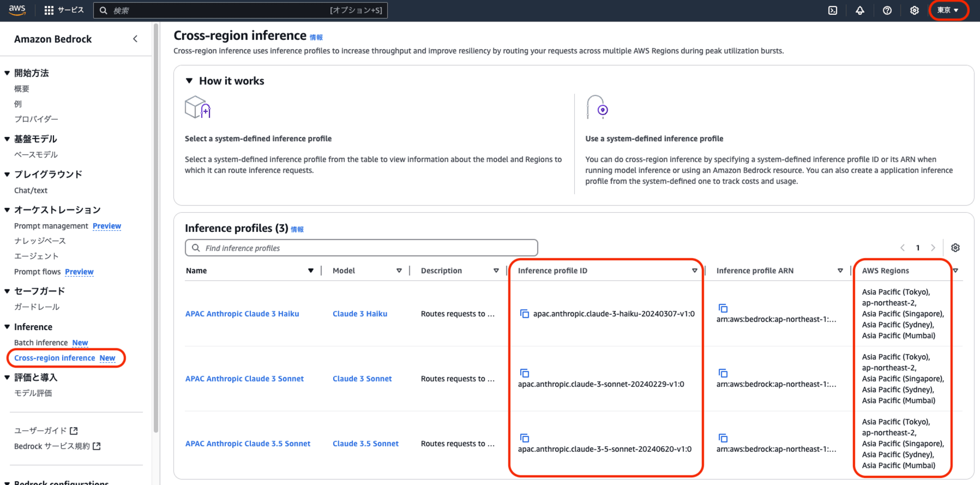Viewport: 980px width, 485px height.
Task: Open ナレッジベース in the sidebar
Action: [x=40, y=241]
